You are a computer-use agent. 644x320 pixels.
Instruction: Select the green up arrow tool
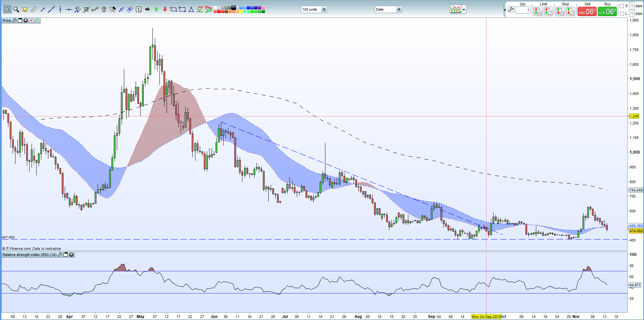[x=156, y=9]
